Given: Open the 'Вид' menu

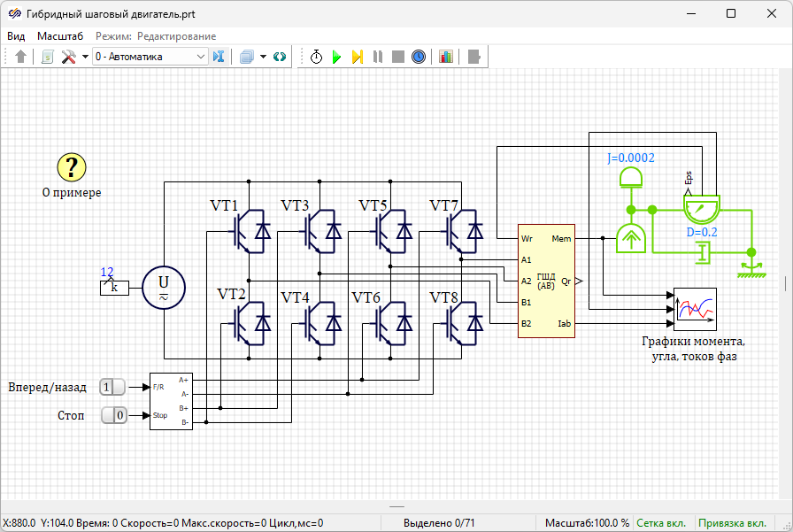Looking at the screenshot, I should point(16,36).
